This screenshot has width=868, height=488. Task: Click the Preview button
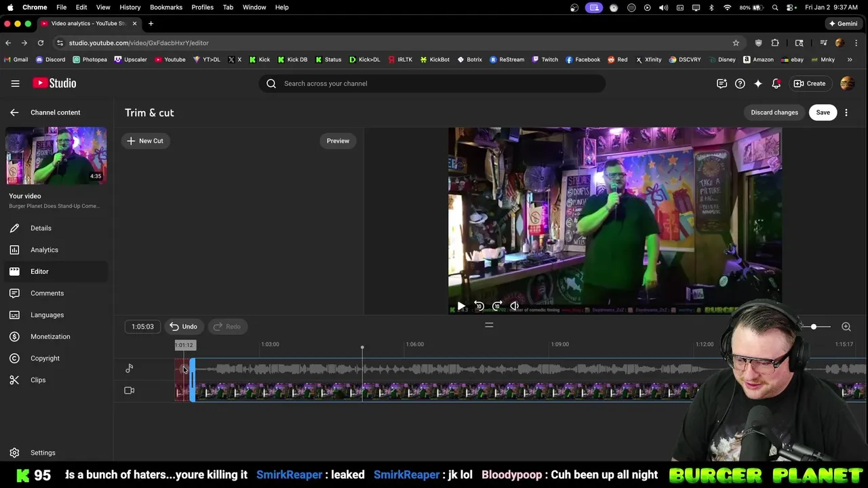tap(338, 141)
